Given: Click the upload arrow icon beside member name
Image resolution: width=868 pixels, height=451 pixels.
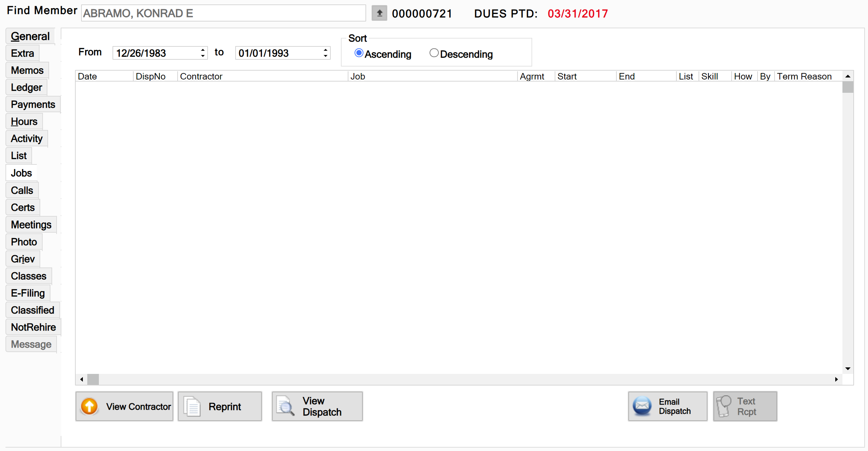Looking at the screenshot, I should 379,13.
